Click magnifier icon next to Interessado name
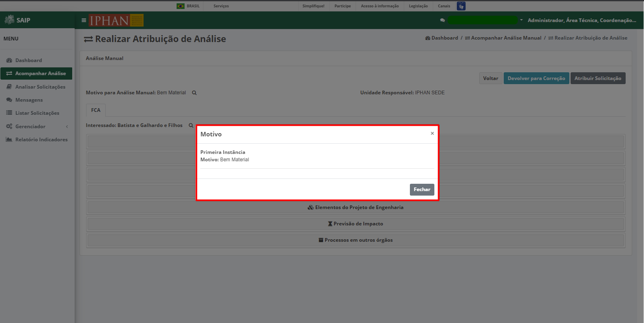This screenshot has height=323, width=644. [x=191, y=125]
